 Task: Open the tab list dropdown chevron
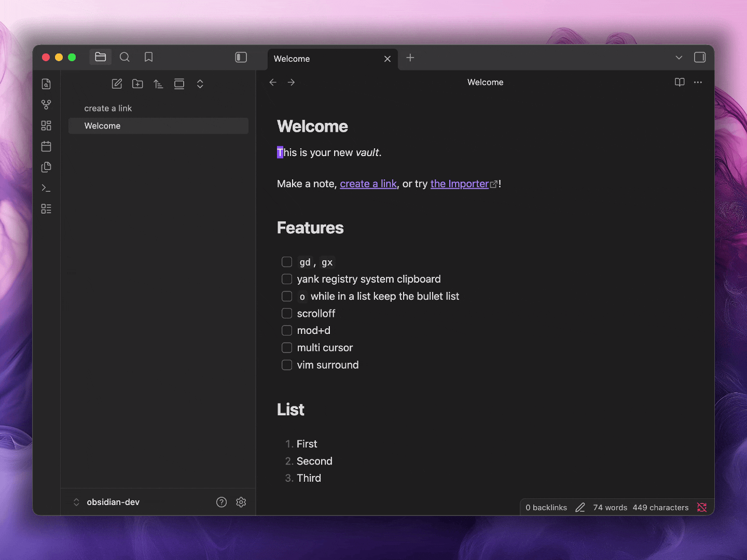point(679,58)
